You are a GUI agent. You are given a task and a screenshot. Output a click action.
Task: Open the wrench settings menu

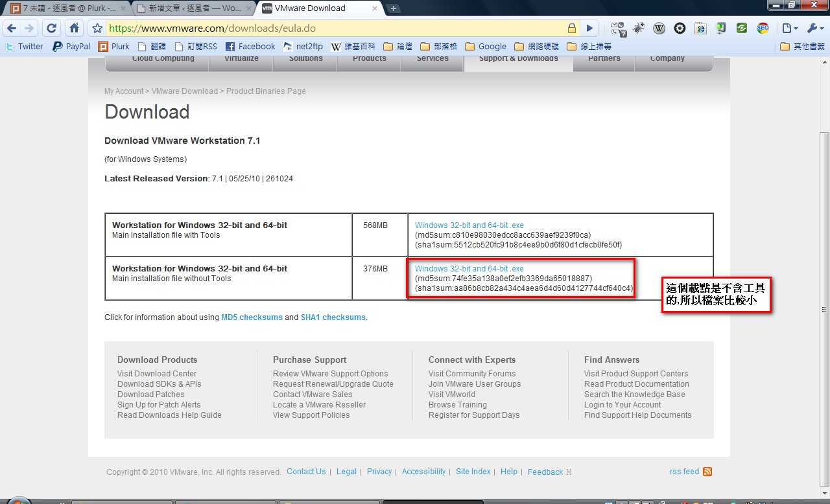814,29
